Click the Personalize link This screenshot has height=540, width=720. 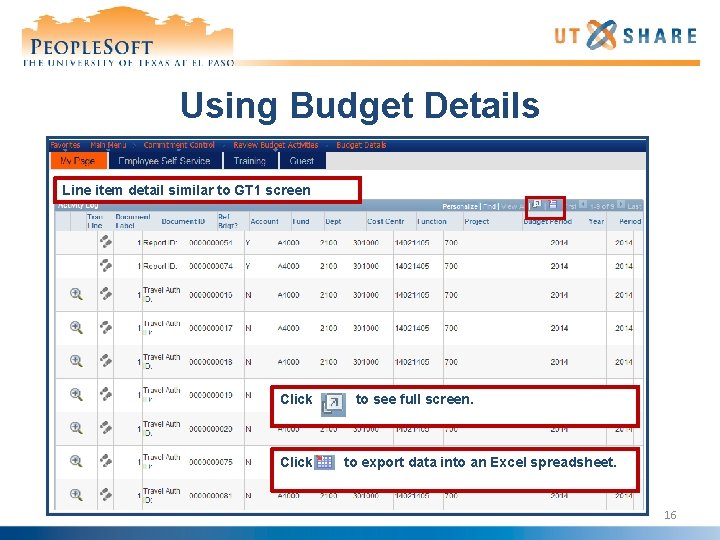tap(460, 207)
